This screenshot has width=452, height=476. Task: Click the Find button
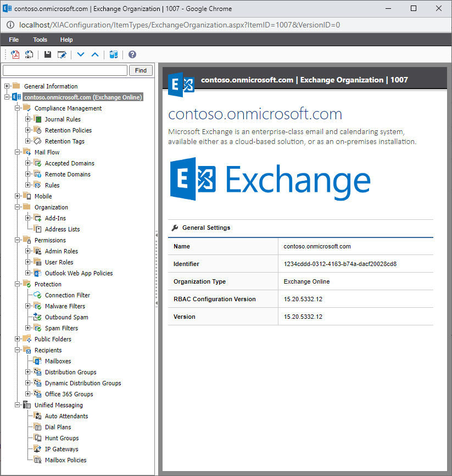tap(141, 70)
